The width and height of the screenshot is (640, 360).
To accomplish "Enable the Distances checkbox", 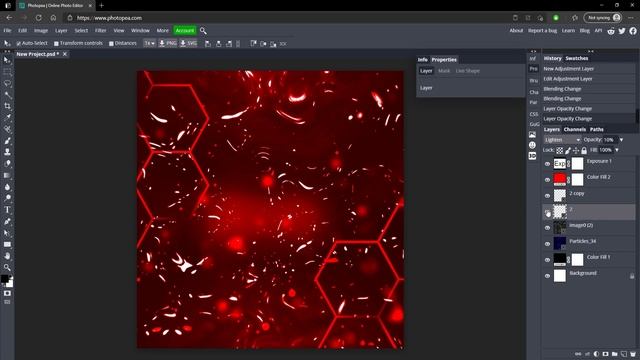I will coord(111,43).
